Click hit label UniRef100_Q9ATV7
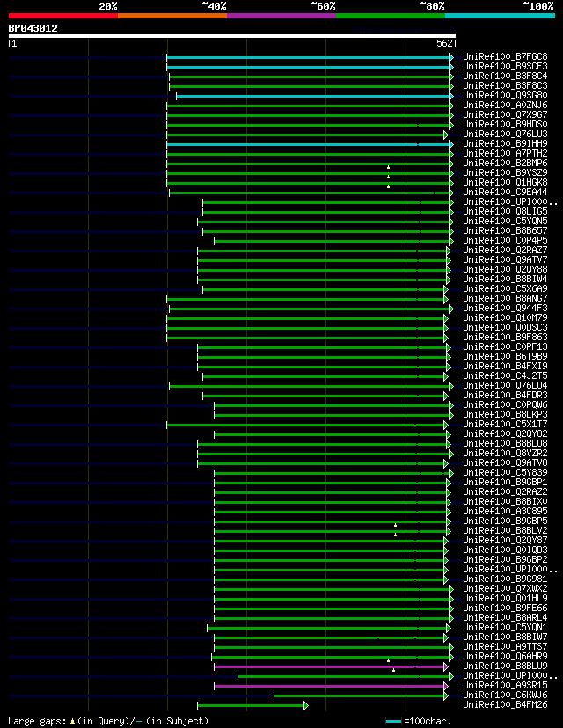 (x=505, y=259)
